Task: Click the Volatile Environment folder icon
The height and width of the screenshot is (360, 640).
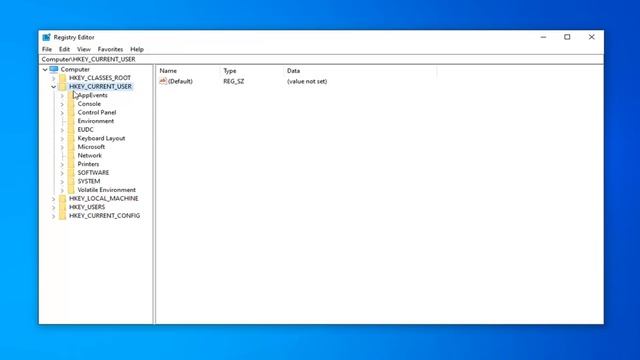Action: click(71, 190)
